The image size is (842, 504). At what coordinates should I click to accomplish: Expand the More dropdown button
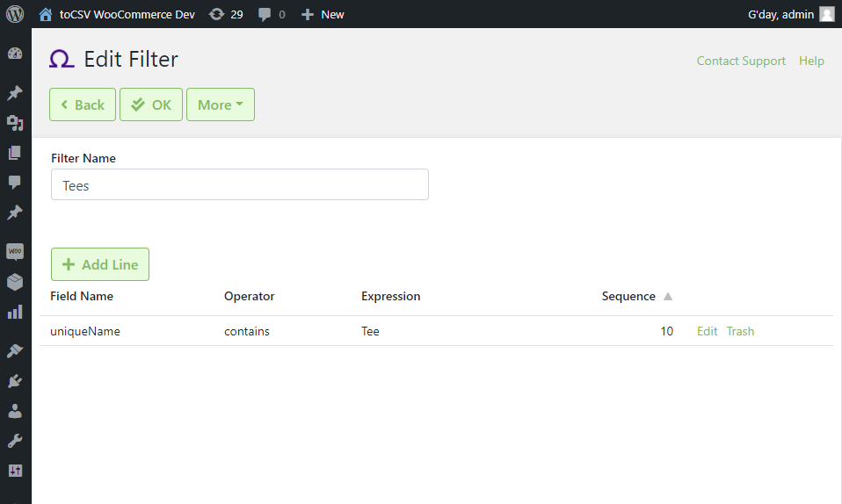pyautogui.click(x=221, y=104)
